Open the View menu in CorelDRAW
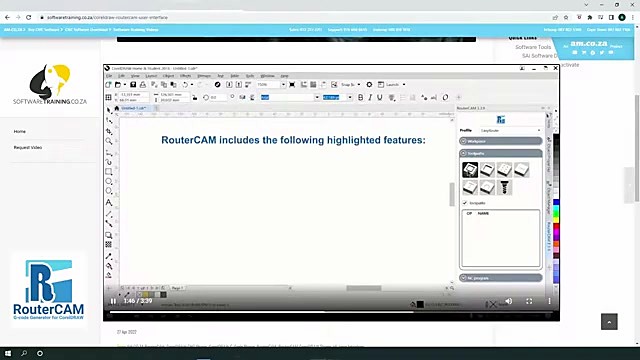The width and height of the screenshot is (640, 360). (x=135, y=76)
